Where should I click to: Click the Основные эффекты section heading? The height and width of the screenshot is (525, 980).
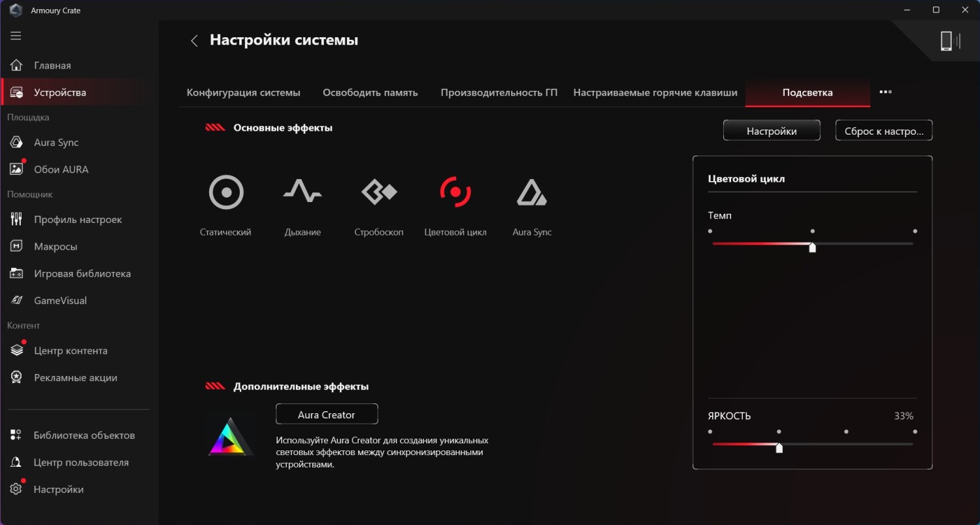(x=283, y=128)
